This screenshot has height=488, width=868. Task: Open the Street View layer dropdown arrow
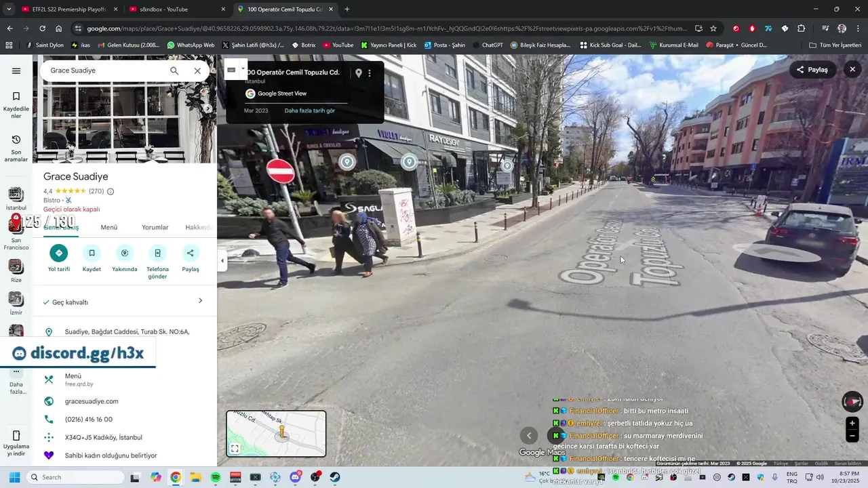click(243, 68)
